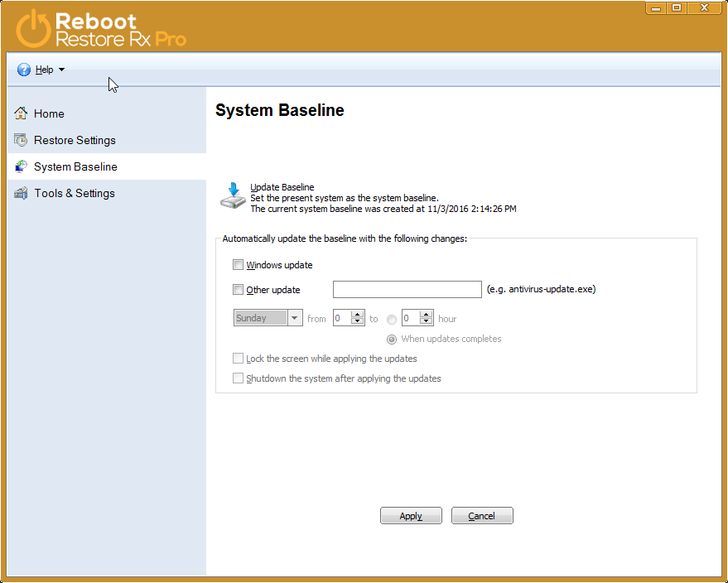728x583 pixels.
Task: Select the When updates completes radio button
Action: (x=392, y=339)
